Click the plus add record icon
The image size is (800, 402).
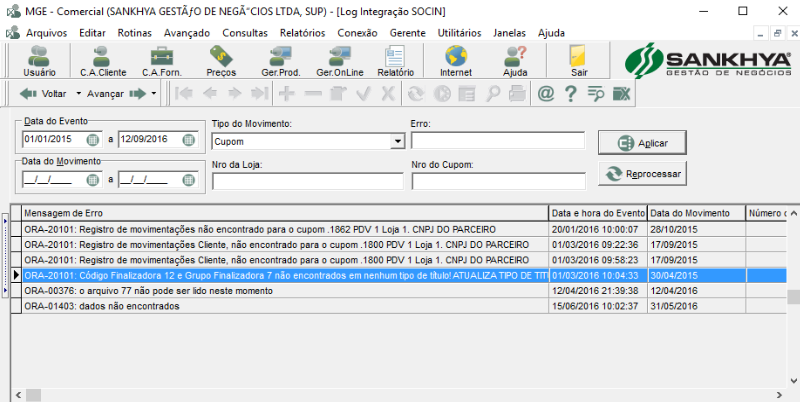click(x=287, y=94)
